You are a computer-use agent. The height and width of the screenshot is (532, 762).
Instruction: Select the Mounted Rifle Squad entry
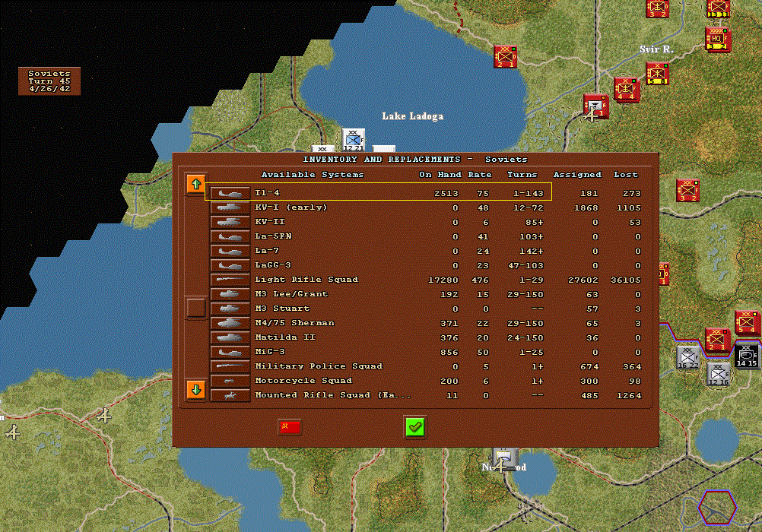[x=333, y=395]
